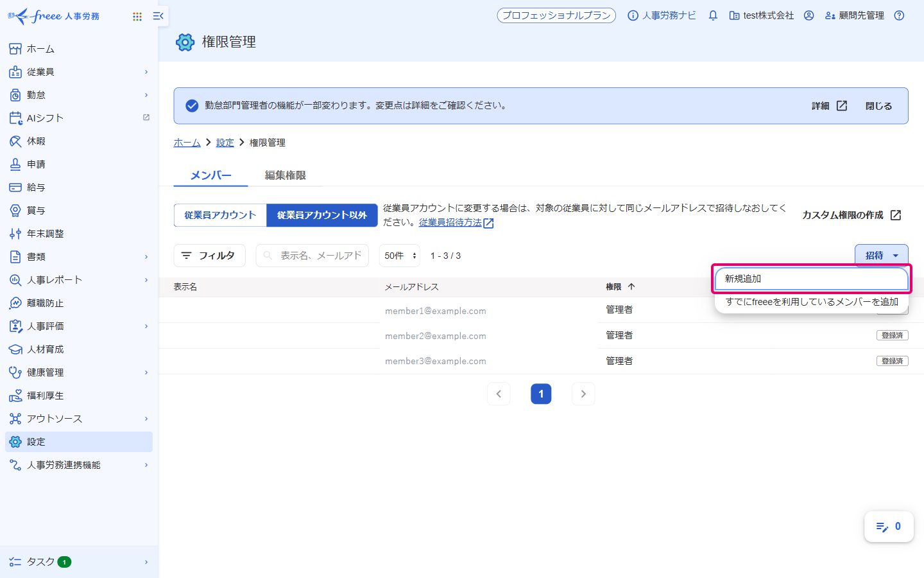Open 賞与 in the sidebar

coord(79,211)
